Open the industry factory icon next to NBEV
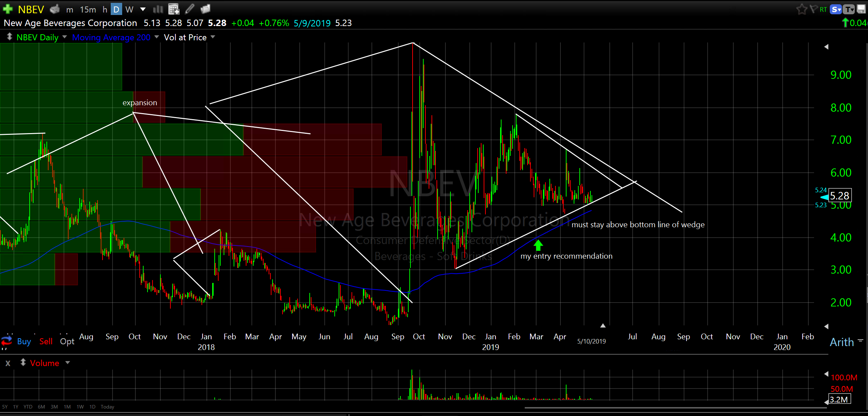The image size is (868, 416). [55, 9]
